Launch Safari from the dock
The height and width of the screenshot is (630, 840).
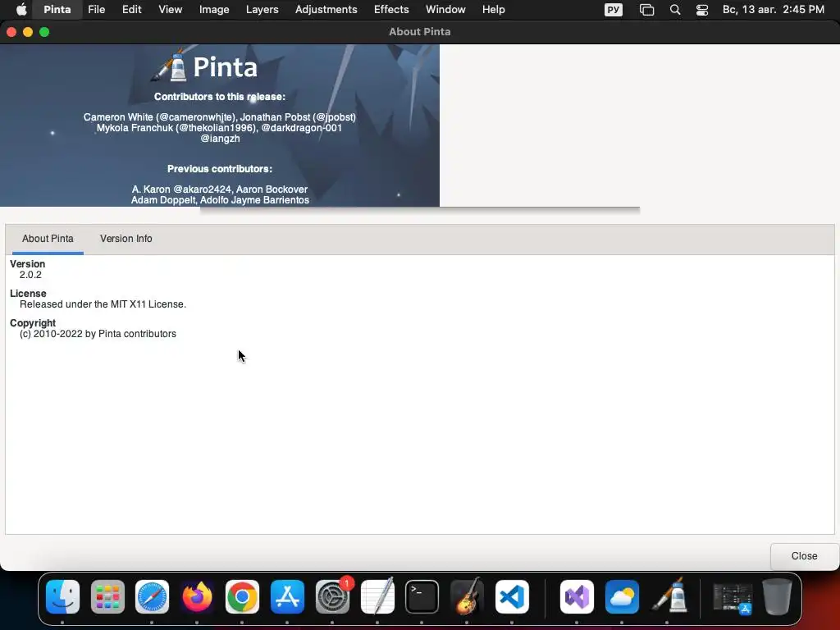tap(152, 596)
